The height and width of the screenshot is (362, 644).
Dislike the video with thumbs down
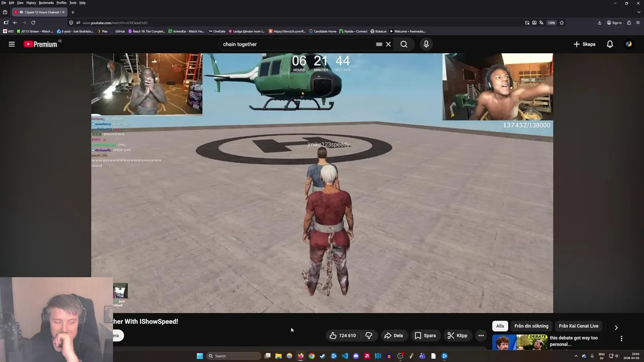(369, 335)
